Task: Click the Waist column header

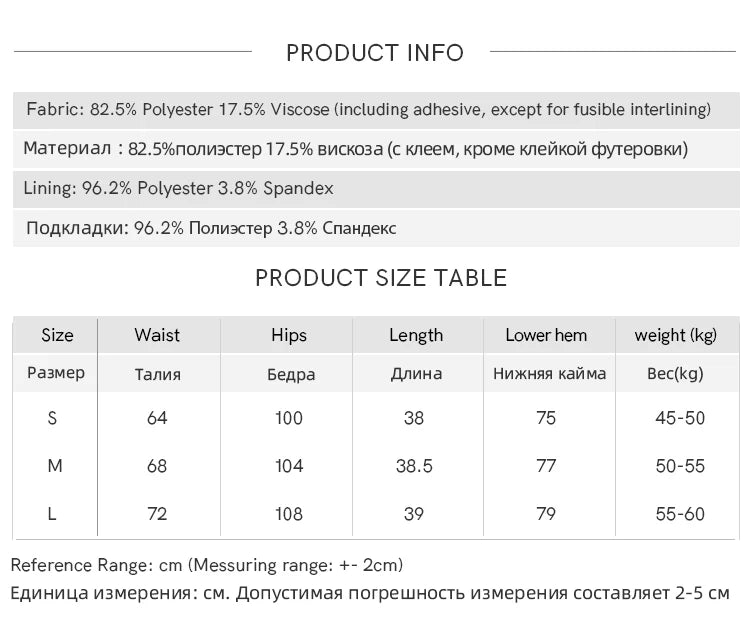Action: pos(157,335)
